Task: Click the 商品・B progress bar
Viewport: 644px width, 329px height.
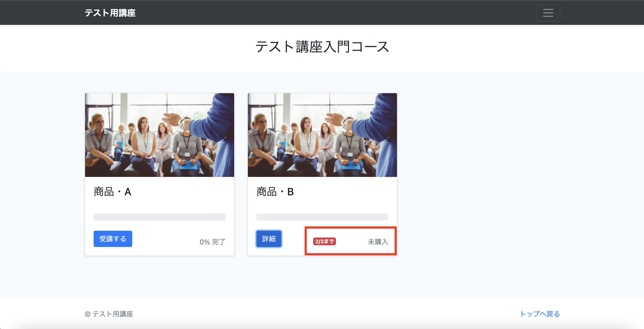Action: (x=322, y=217)
